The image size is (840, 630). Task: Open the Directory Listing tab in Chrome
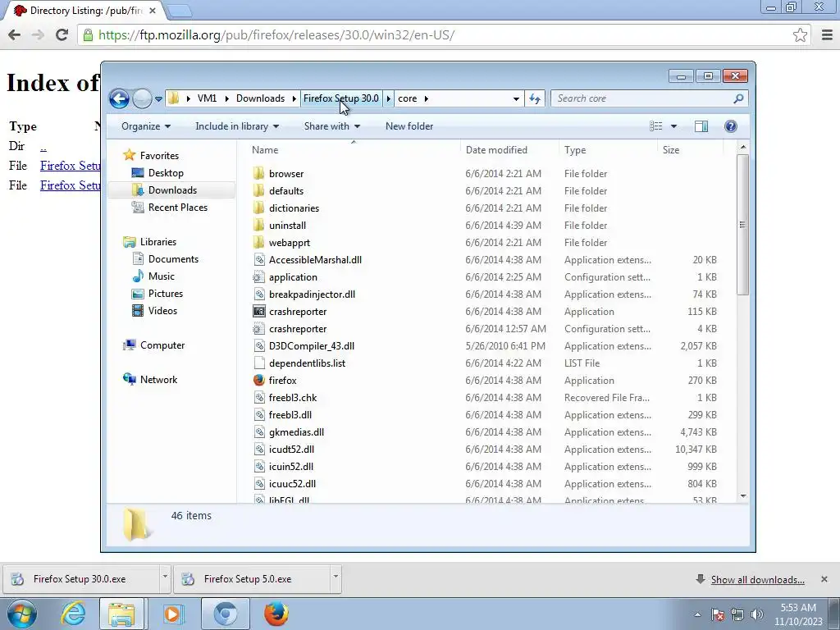tap(85, 11)
